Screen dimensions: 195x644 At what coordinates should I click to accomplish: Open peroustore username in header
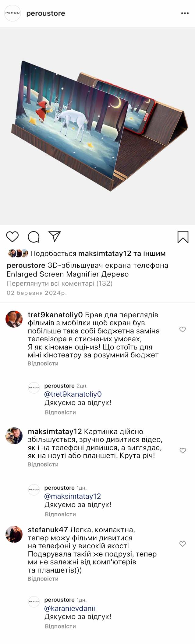(46, 13)
